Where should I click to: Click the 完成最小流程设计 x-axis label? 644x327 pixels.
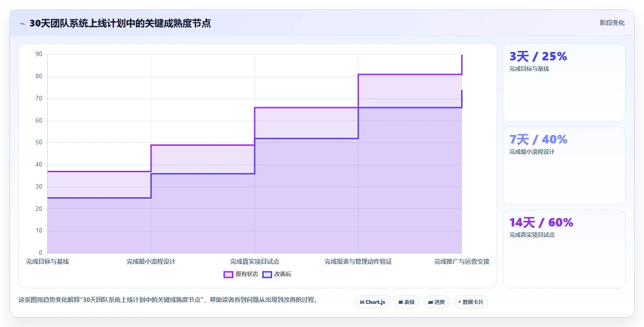click(x=151, y=261)
